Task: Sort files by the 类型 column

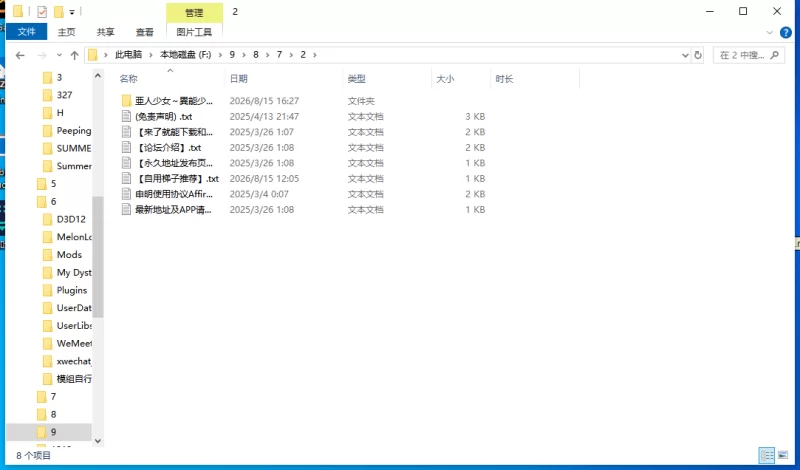Action: 356,79
